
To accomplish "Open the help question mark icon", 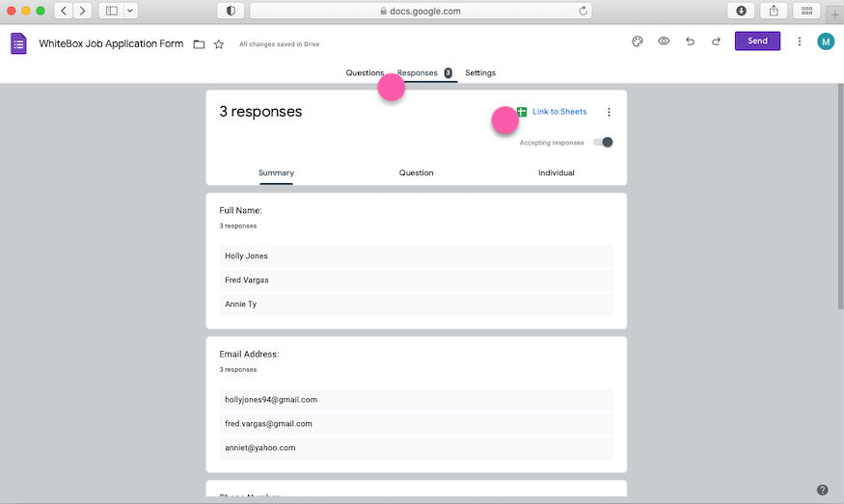I will point(822,490).
